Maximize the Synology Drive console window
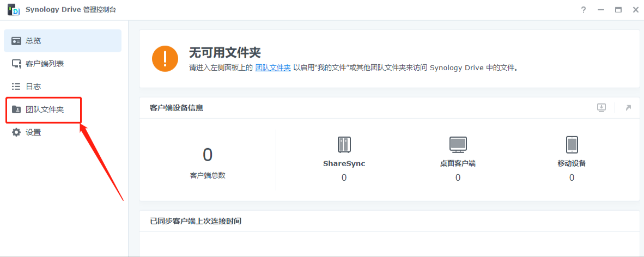The height and width of the screenshot is (257, 644). click(618, 10)
